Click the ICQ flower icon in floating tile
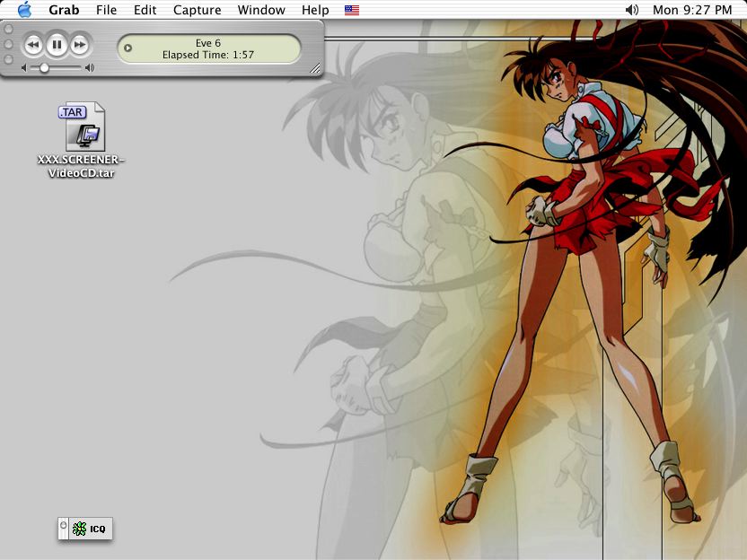The image size is (747, 560). click(x=80, y=529)
